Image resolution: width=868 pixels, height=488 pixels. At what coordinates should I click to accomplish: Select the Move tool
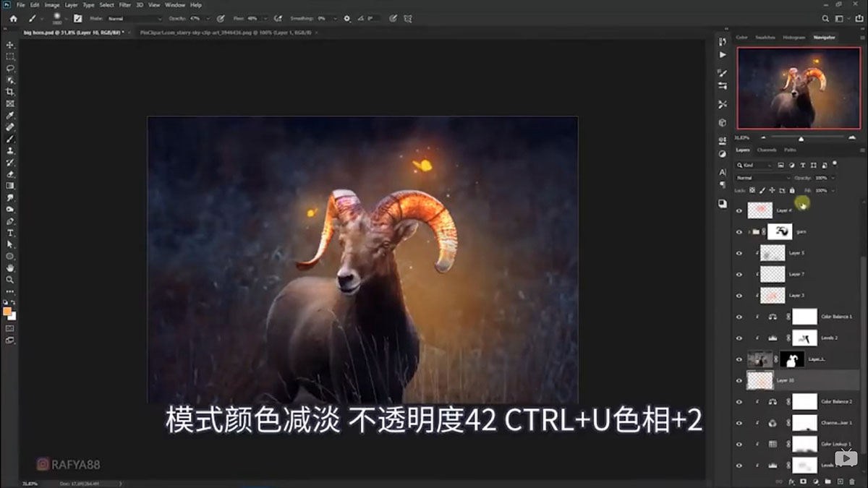pyautogui.click(x=9, y=43)
